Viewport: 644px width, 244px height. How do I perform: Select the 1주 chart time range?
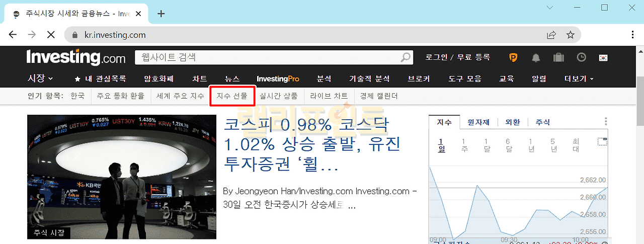[x=464, y=145]
